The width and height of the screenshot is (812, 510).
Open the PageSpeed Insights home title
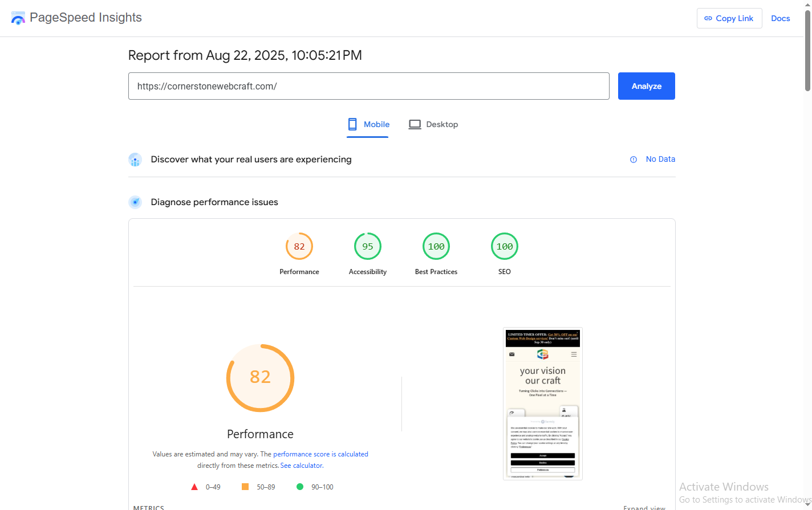[x=86, y=18]
